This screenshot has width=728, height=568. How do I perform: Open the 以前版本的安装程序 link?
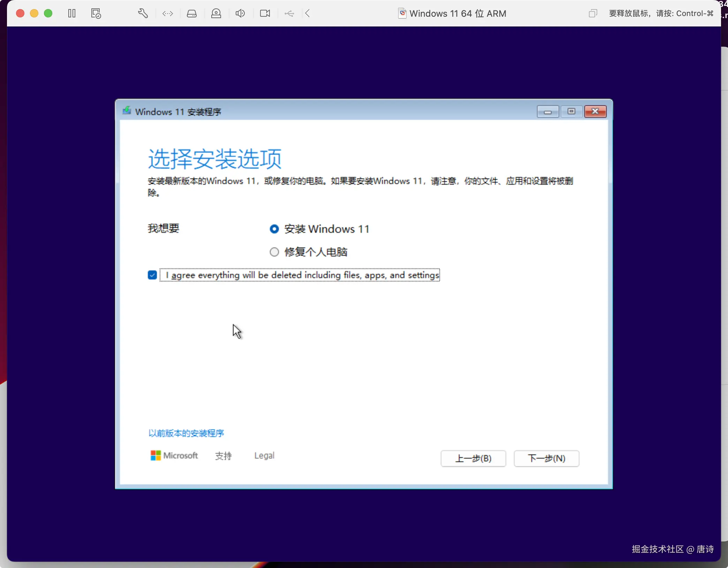[186, 433]
